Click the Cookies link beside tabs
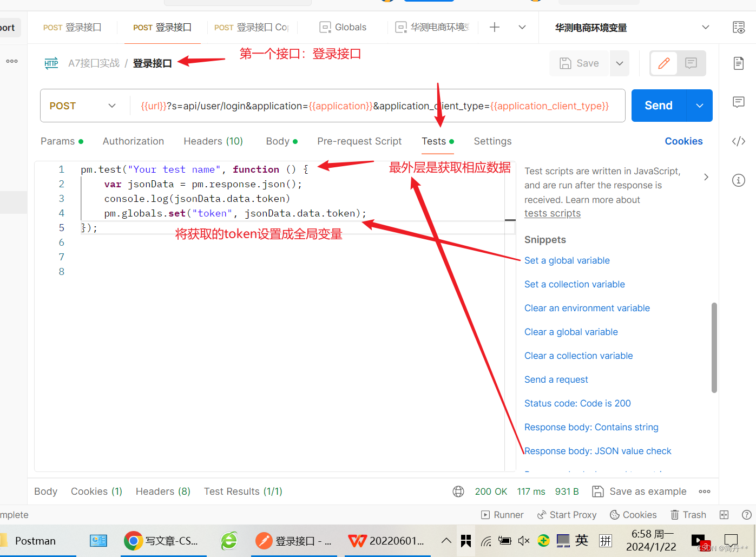Viewport: 756px width, 557px height. (x=683, y=141)
